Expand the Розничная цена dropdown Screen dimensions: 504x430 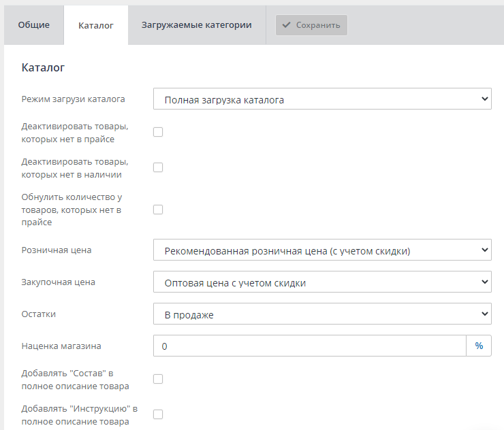pyautogui.click(x=322, y=250)
